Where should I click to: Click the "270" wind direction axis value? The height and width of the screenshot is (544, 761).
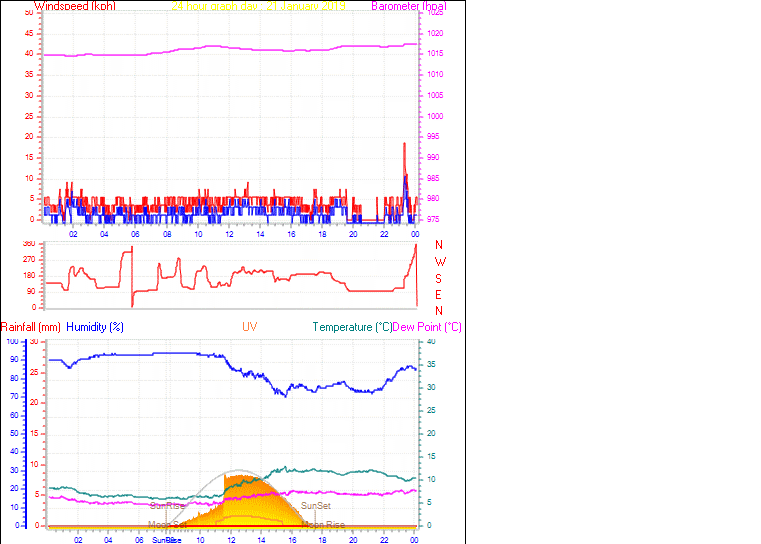(29, 260)
